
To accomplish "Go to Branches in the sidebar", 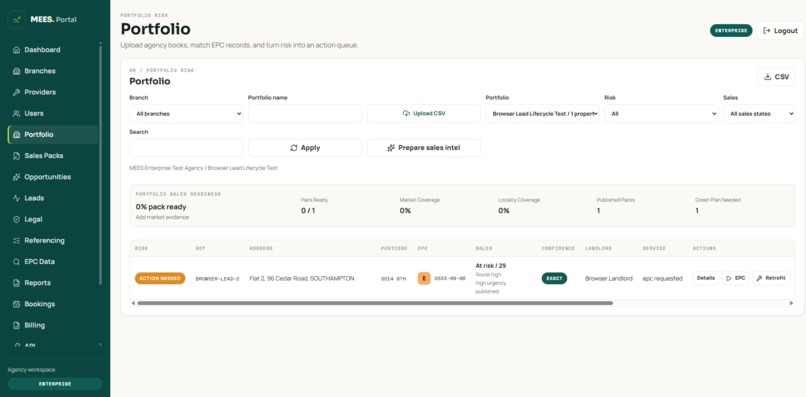I will pyautogui.click(x=53, y=71).
